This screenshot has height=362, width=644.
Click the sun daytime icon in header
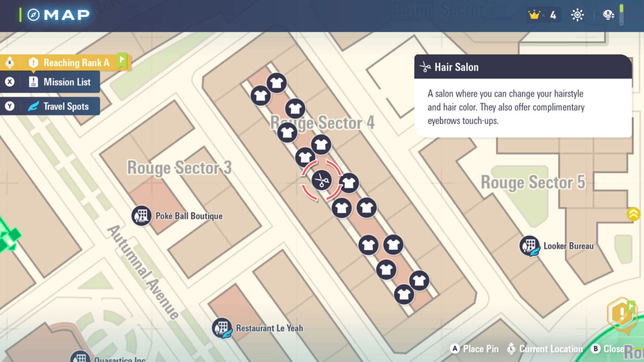point(577,15)
